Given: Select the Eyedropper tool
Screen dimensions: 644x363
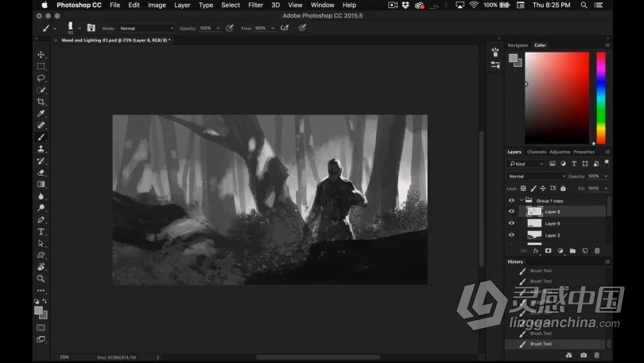Looking at the screenshot, I should click(x=41, y=114).
